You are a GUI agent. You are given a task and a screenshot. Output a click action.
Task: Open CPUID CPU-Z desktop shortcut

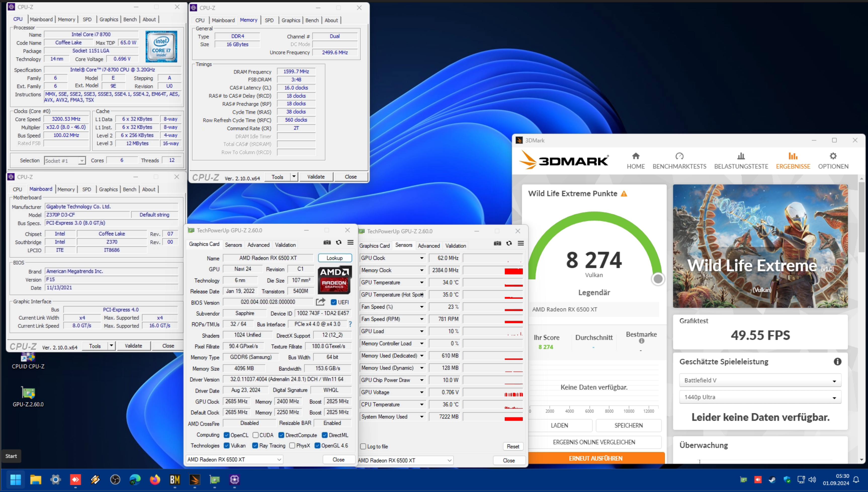coord(28,360)
